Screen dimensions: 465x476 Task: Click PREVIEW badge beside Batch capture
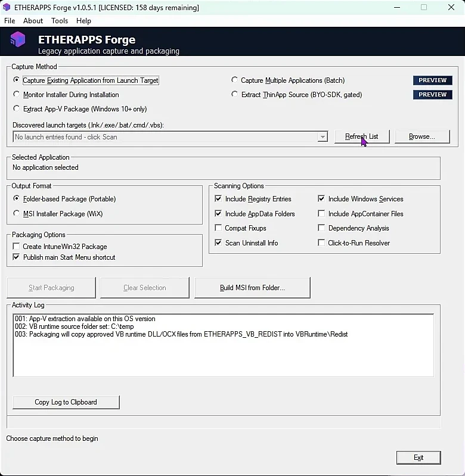tap(432, 80)
